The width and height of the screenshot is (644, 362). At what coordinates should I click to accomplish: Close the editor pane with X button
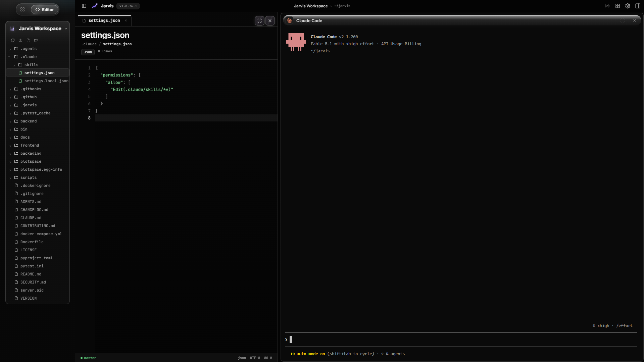(270, 20)
